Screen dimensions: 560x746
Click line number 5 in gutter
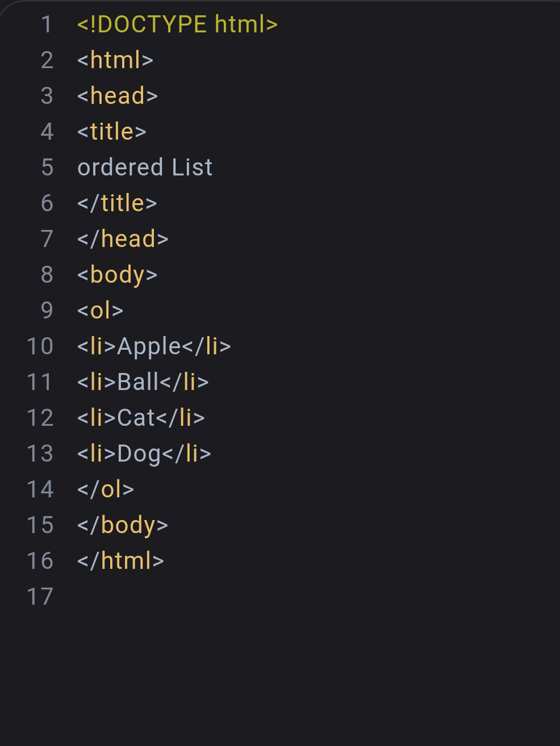tap(47, 167)
